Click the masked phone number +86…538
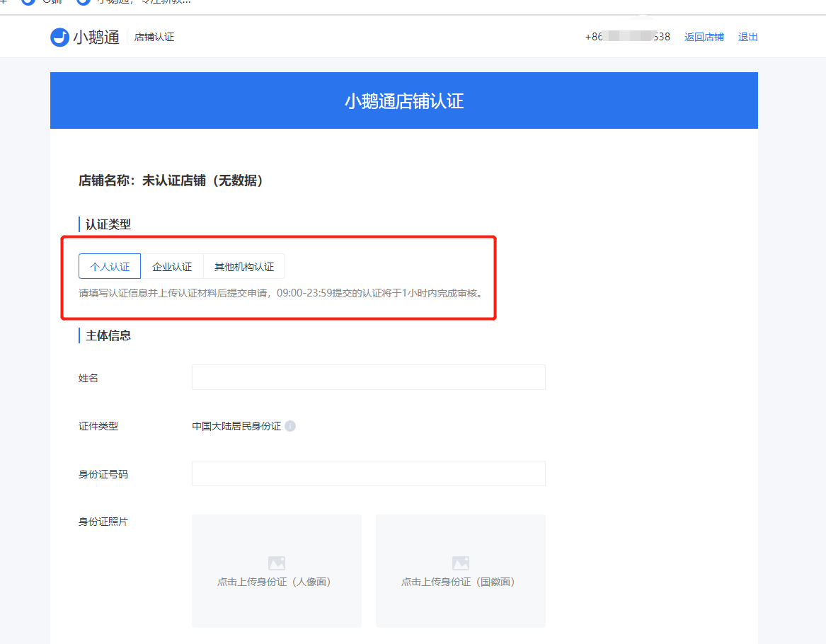Image resolution: width=826 pixels, height=644 pixels. [x=627, y=37]
